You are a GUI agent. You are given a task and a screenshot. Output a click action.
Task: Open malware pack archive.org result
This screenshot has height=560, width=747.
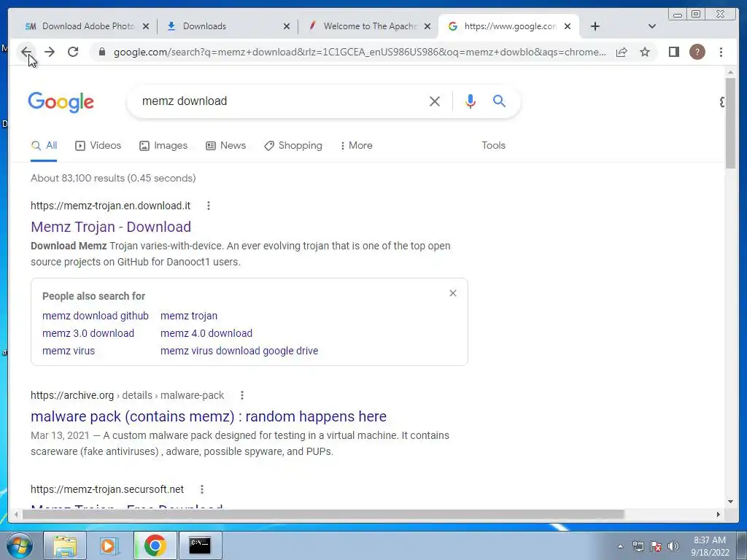click(209, 416)
